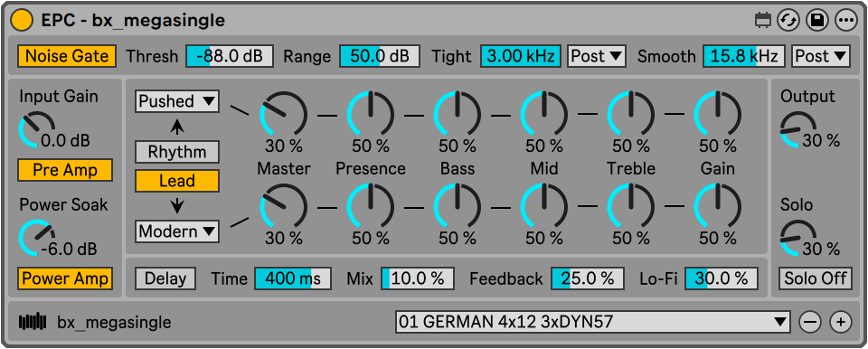Click the Rhythm row Mid knob

tap(544, 114)
